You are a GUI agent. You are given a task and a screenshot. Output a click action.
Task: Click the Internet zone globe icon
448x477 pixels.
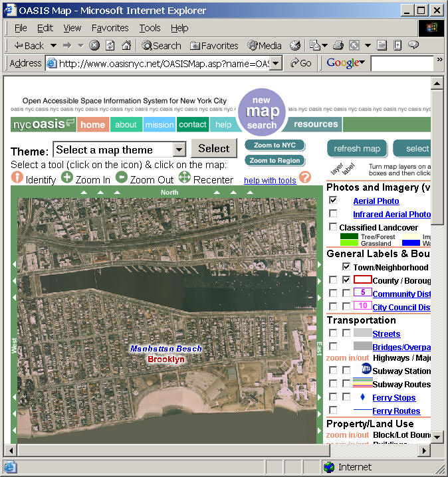click(329, 467)
